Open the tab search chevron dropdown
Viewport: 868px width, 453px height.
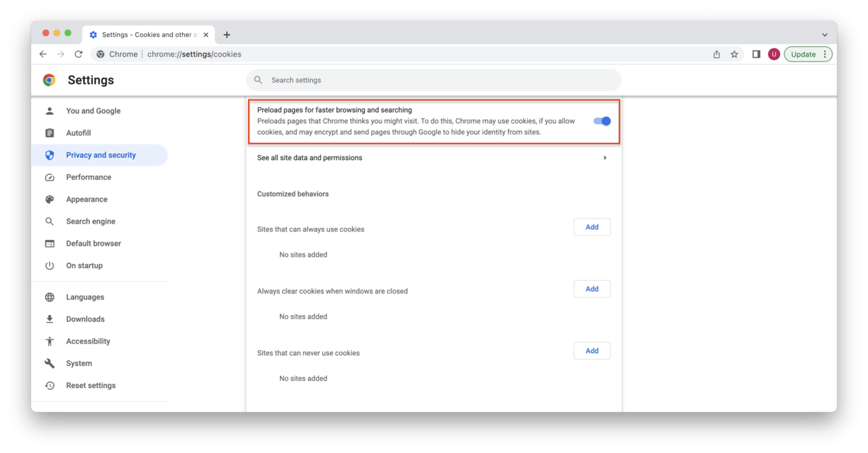824,35
